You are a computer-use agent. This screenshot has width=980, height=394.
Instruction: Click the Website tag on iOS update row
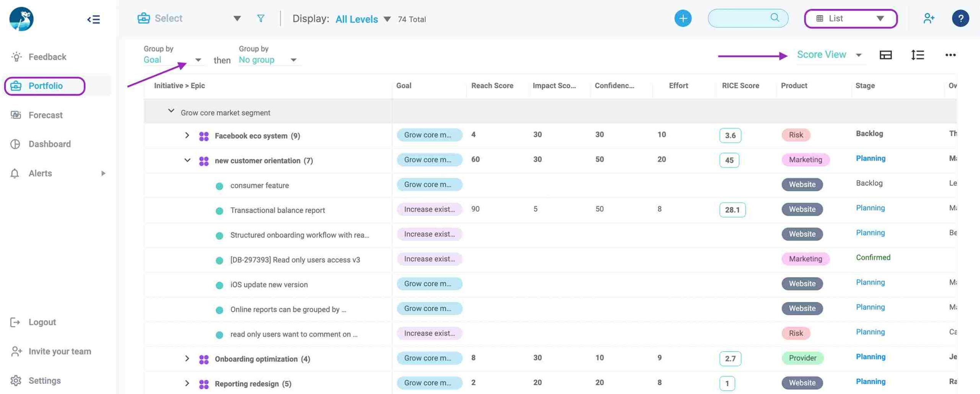(x=802, y=284)
